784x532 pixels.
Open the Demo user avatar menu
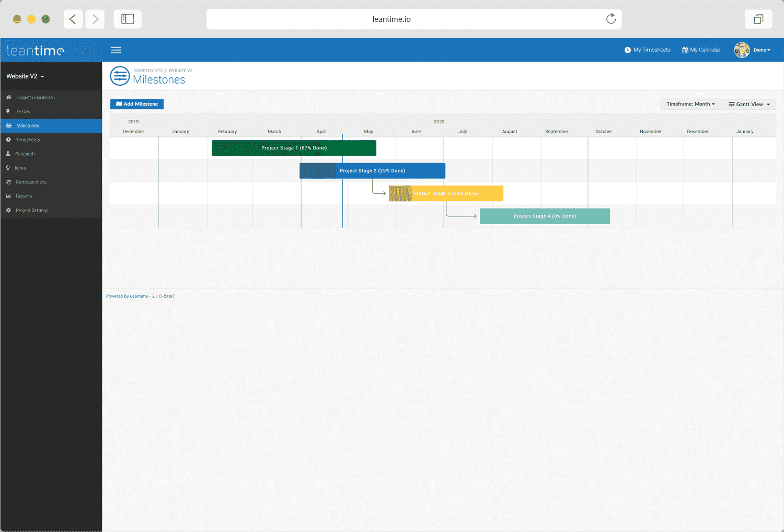[742, 50]
